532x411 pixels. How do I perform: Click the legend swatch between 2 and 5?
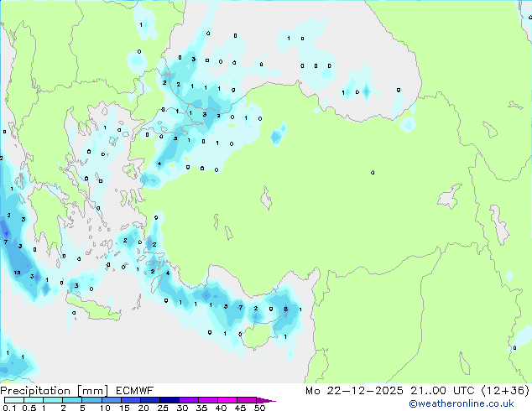click(x=72, y=400)
